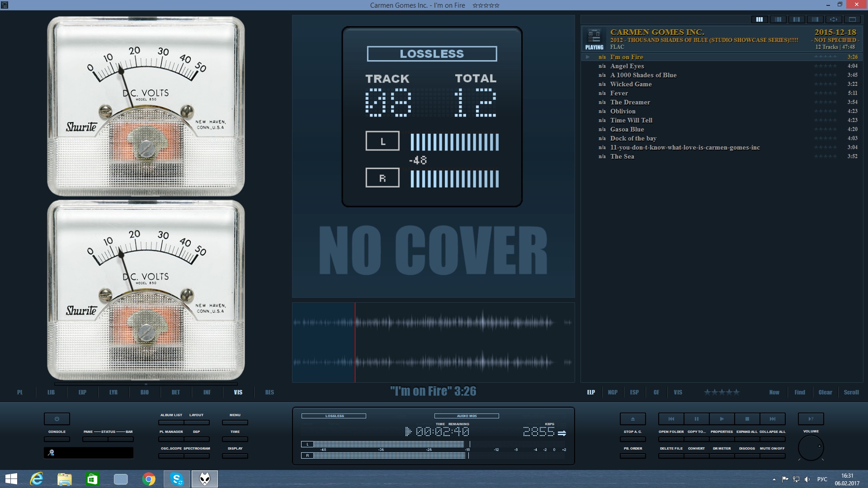The height and width of the screenshot is (488, 868).
Task: Open Foobar2000 from the Windows taskbar
Action: point(204,479)
